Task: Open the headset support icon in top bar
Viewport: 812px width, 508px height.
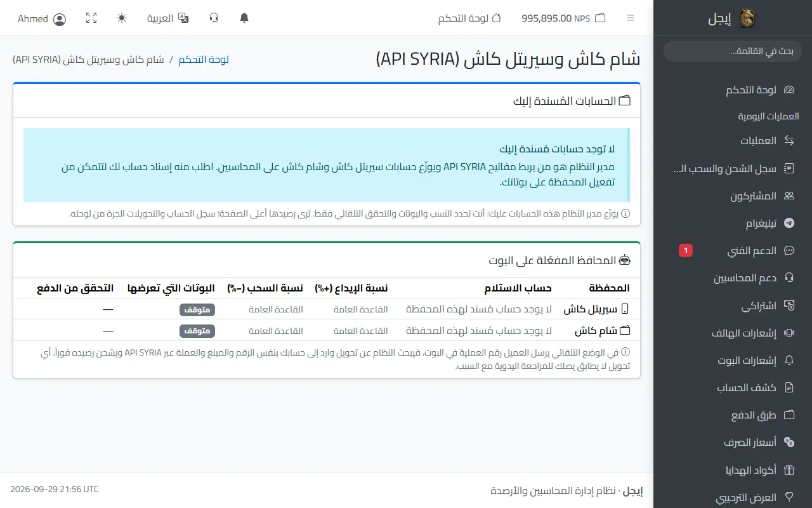Action: click(214, 18)
